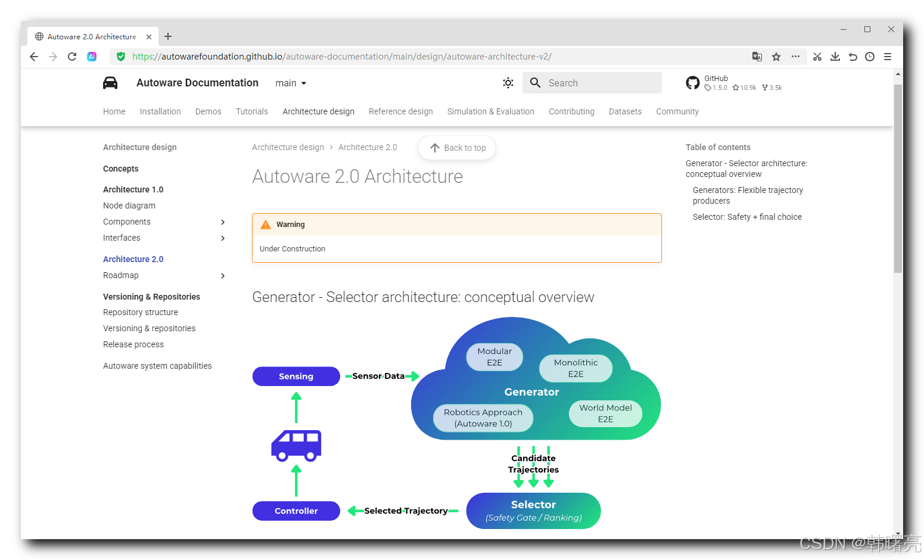Open the browsing history clock icon
Image resolution: width=924 pixels, height=560 pixels.
pos(870,57)
